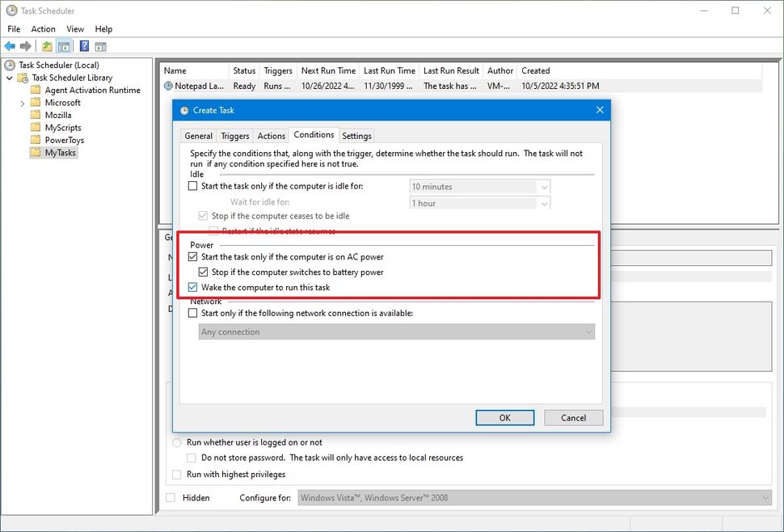Image resolution: width=784 pixels, height=532 pixels.
Task: Expand the Microsoft library folder
Action: click(x=23, y=102)
